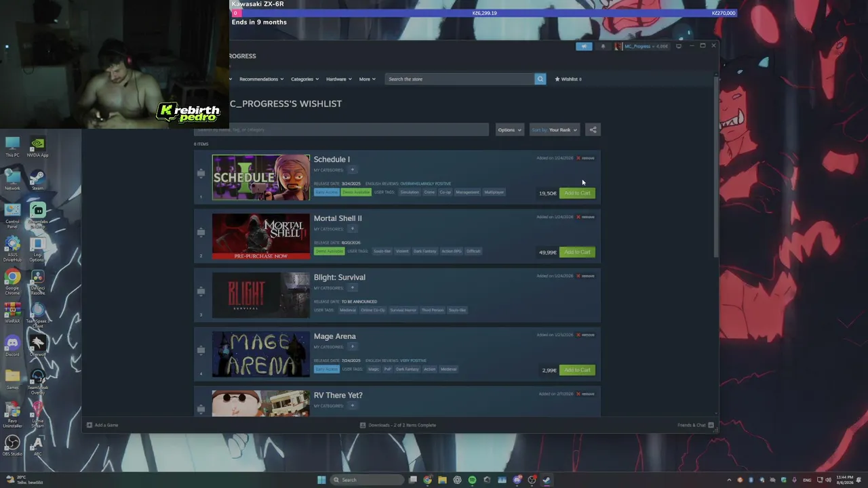Click the wishlist share icon button

click(593, 129)
